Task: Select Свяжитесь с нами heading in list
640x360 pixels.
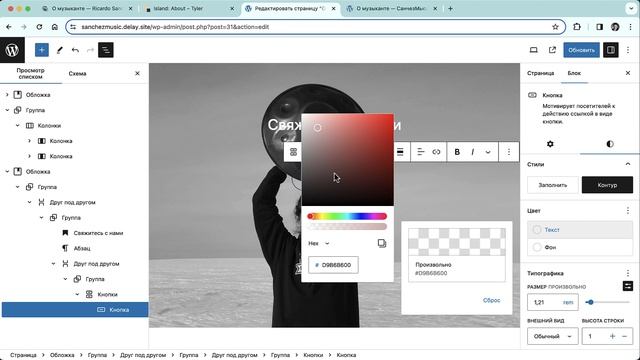Action: (98, 233)
